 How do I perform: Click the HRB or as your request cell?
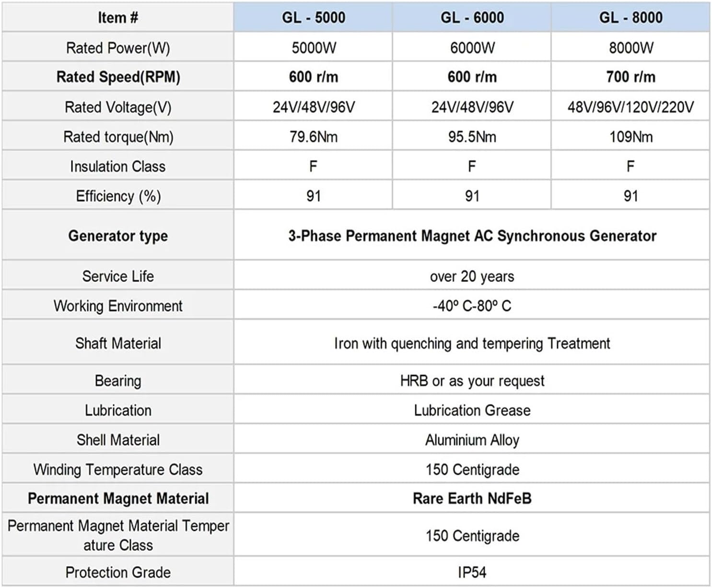(x=472, y=381)
